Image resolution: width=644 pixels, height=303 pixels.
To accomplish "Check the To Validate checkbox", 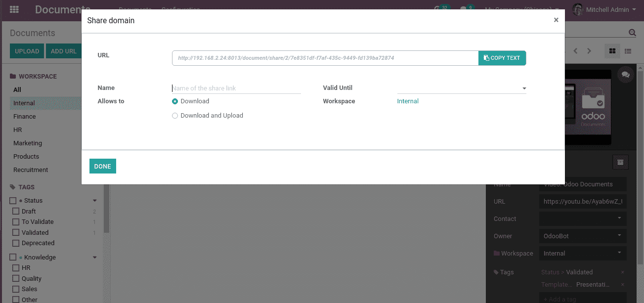I will [x=16, y=222].
